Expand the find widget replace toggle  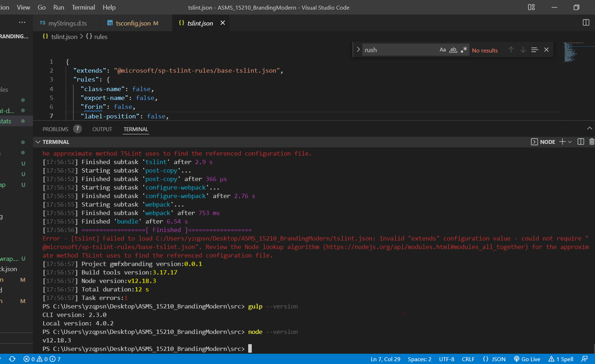pyautogui.click(x=358, y=49)
